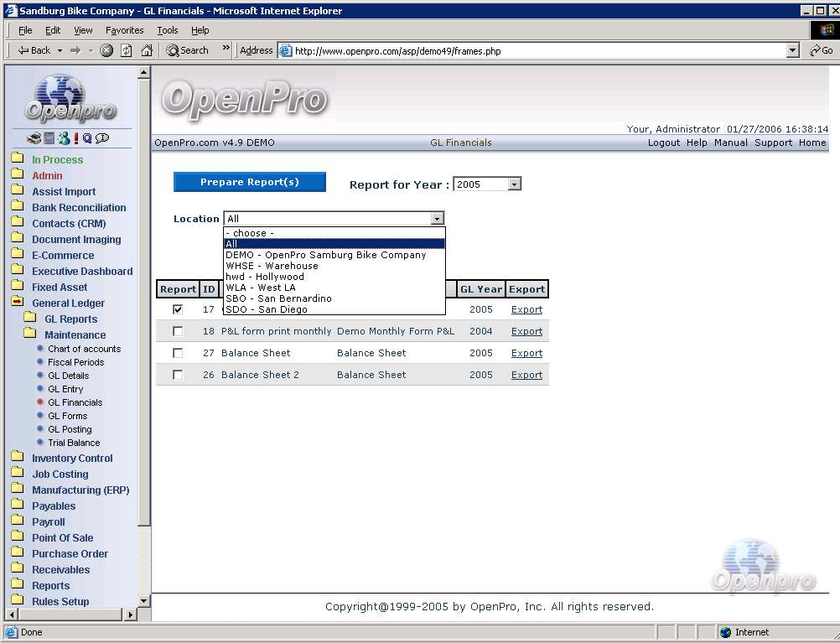Select WHSE - Warehouse from location list
840x643 pixels.
tap(272, 266)
